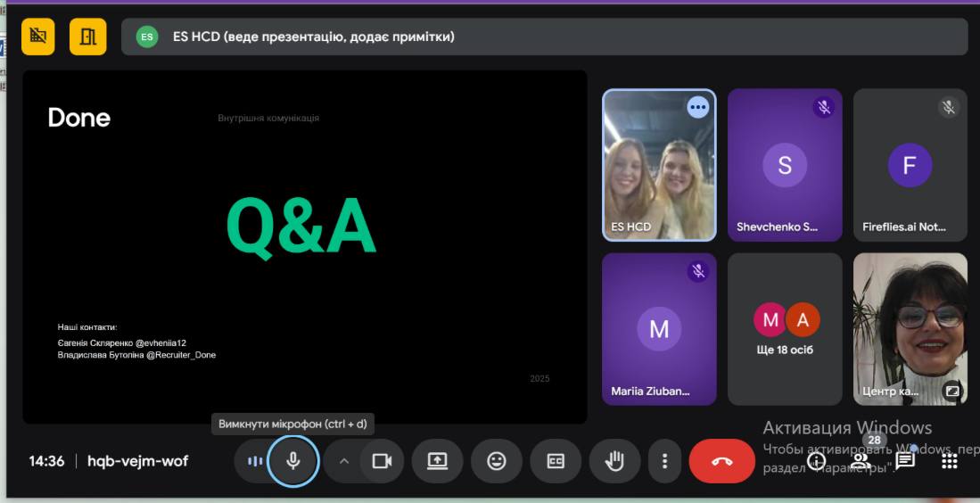Open picture-in-picture icon on self tile

pyautogui.click(x=952, y=391)
